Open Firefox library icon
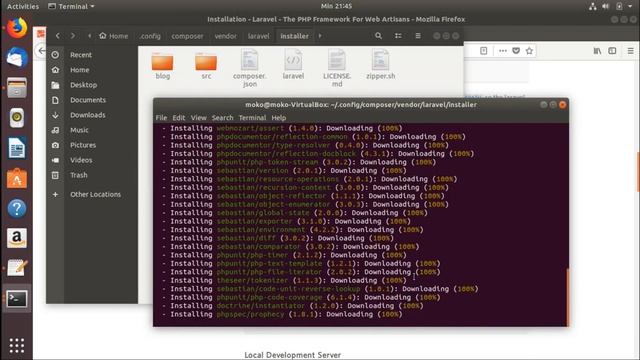 [x=597, y=51]
